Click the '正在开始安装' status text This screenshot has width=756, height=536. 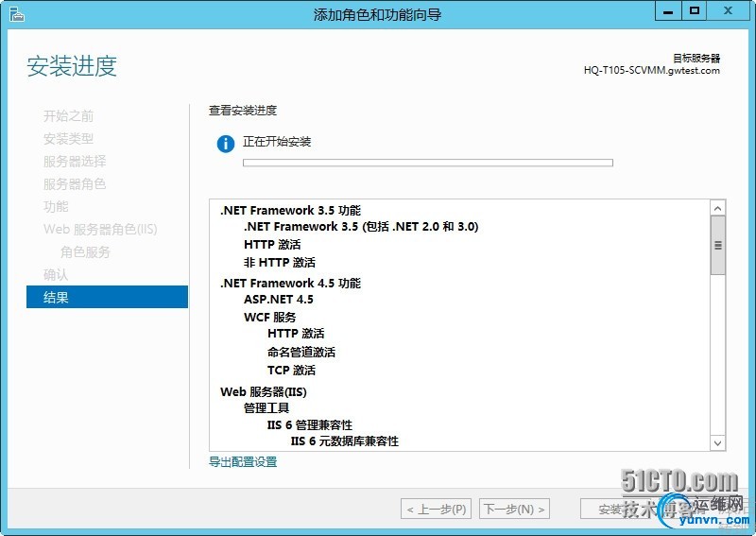[277, 142]
